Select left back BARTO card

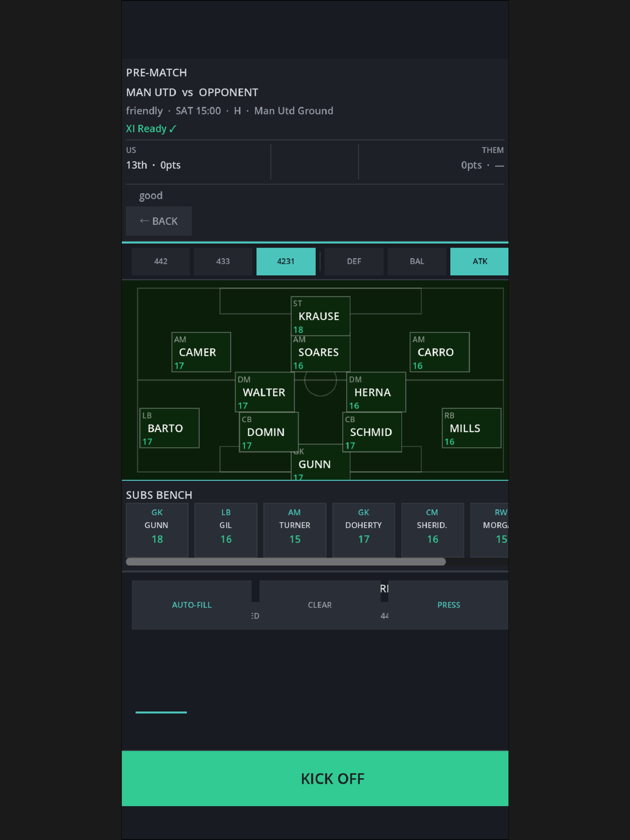[169, 428]
